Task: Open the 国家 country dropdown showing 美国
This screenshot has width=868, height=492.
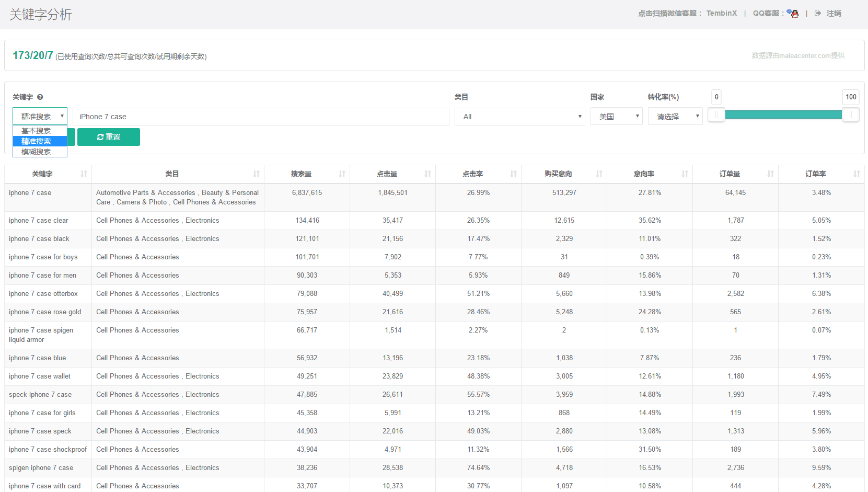Action: point(616,117)
